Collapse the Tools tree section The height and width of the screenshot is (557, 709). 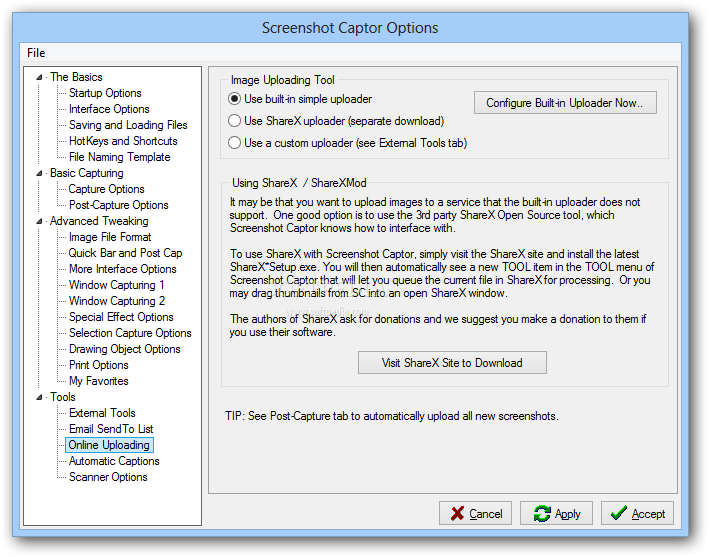(39, 397)
